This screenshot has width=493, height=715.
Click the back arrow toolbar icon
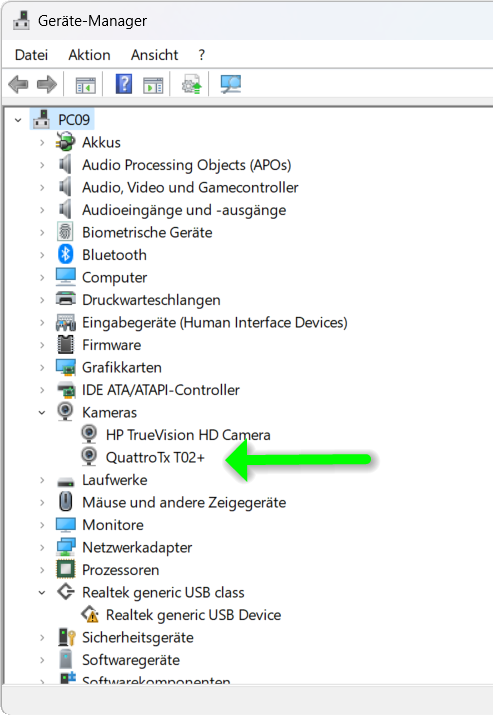[x=18, y=84]
